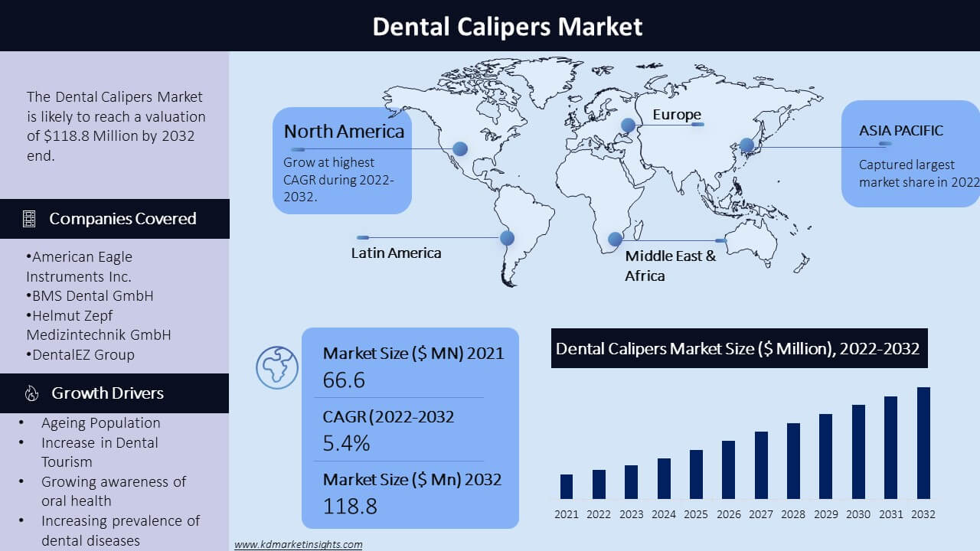Screen dimensions: 980x551
Task: Click 'Grow at highest CAGR' description text
Action: coord(338,179)
